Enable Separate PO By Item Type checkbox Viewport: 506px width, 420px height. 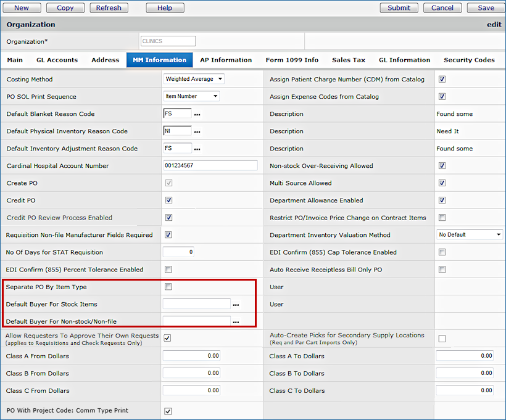(x=168, y=287)
